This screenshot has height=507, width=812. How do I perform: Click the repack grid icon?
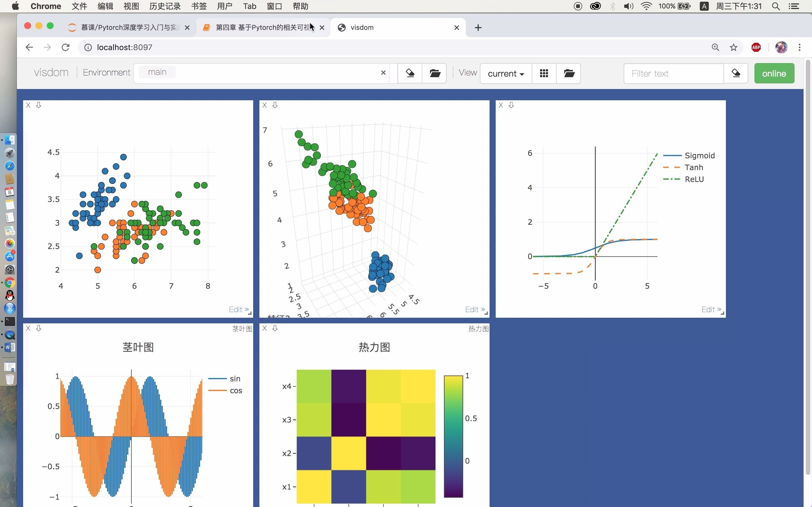point(544,73)
